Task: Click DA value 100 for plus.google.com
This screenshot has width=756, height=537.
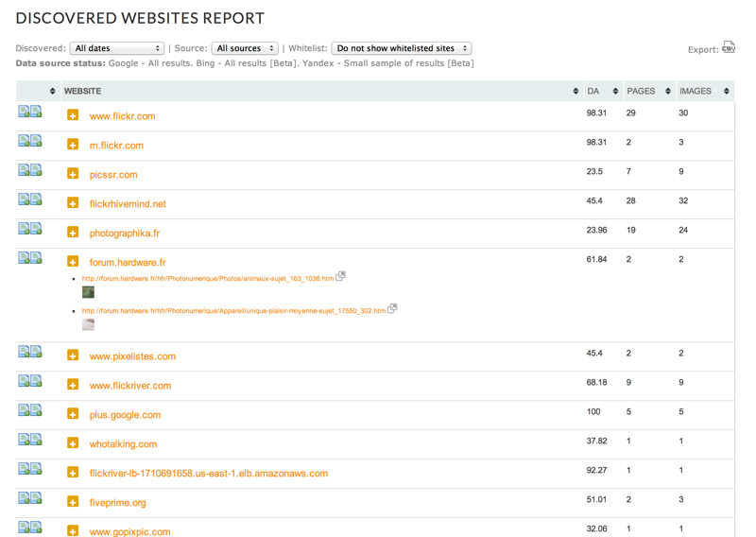Action: [593, 412]
